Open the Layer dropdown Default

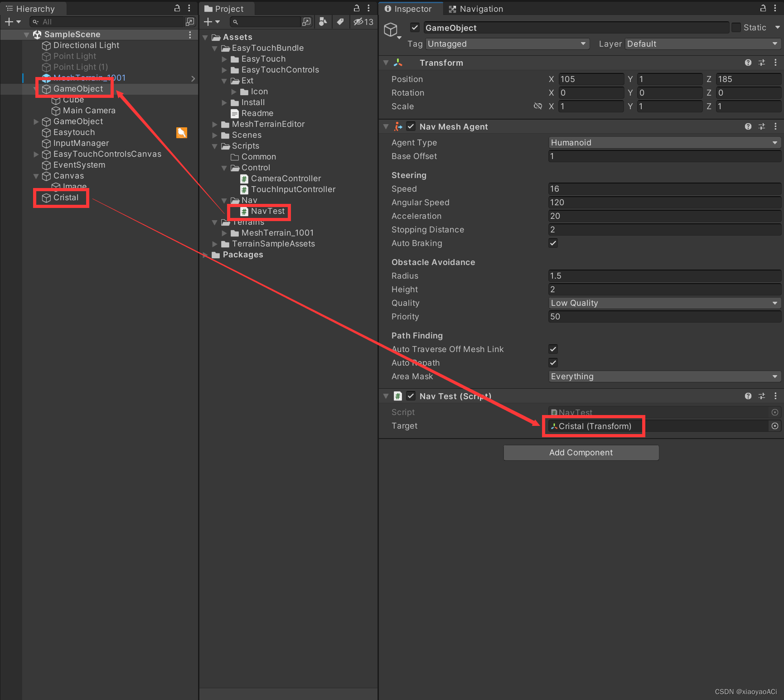pos(703,44)
